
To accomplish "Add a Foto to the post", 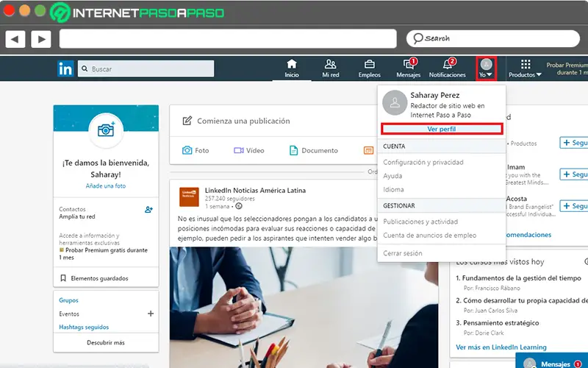I will point(196,151).
